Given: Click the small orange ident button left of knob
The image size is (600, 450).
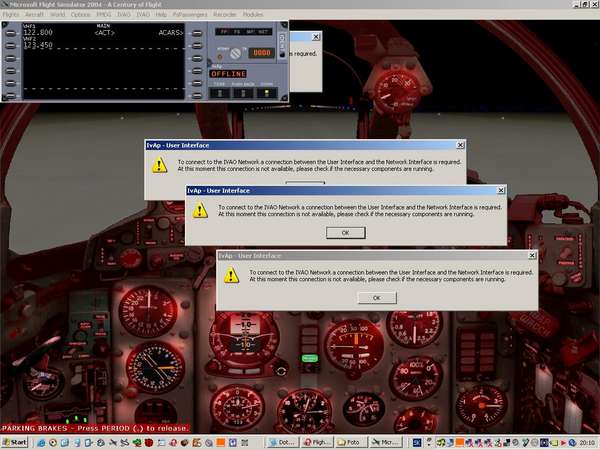Looking at the screenshot, I should point(220,57).
